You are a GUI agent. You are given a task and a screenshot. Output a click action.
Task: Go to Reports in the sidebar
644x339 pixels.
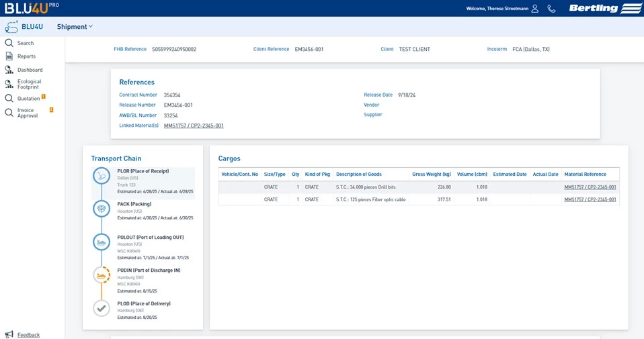pos(26,56)
